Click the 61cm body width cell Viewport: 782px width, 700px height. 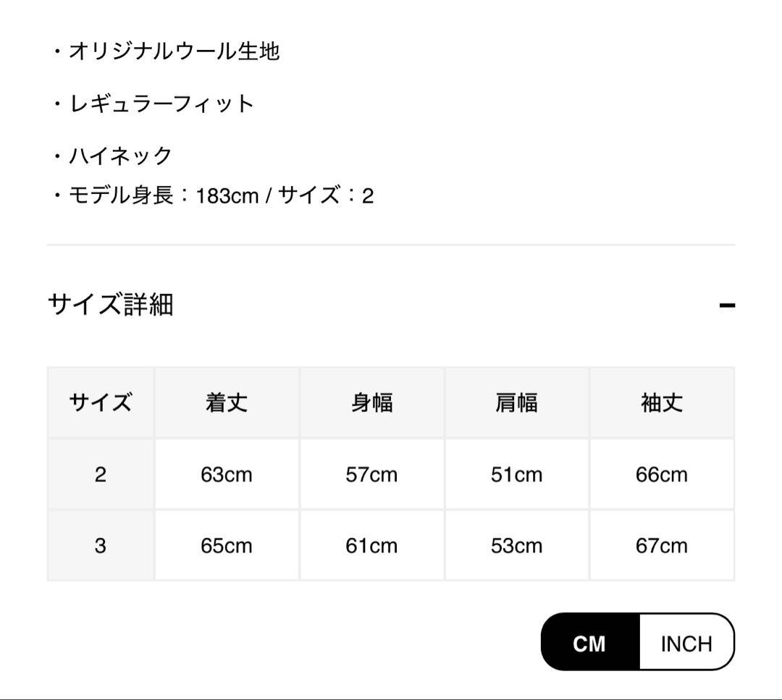pos(371,545)
